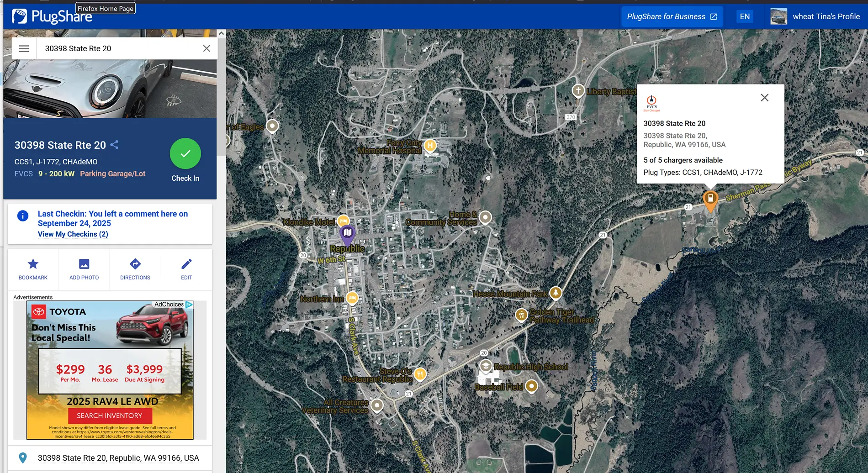The width and height of the screenshot is (868, 473).
Task: Open PlugShare for Business link
Action: (672, 17)
